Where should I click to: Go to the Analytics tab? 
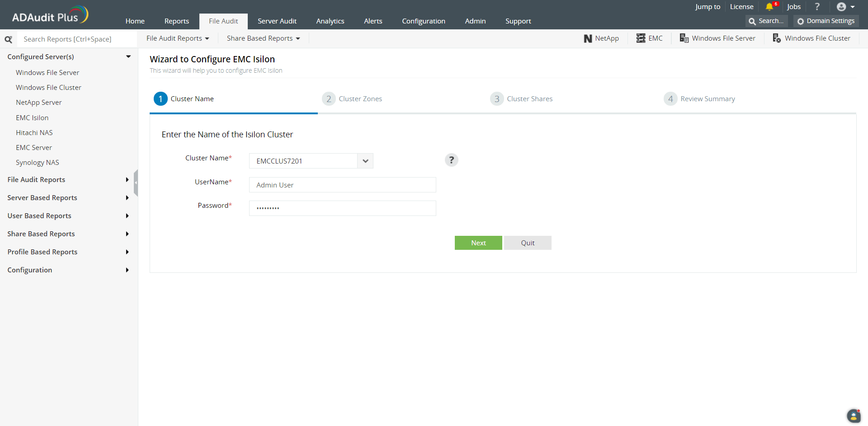[330, 21]
